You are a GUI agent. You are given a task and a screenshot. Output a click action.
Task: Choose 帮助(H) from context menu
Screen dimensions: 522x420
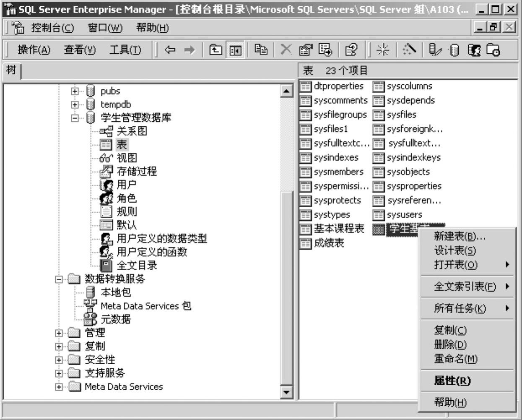click(467, 402)
